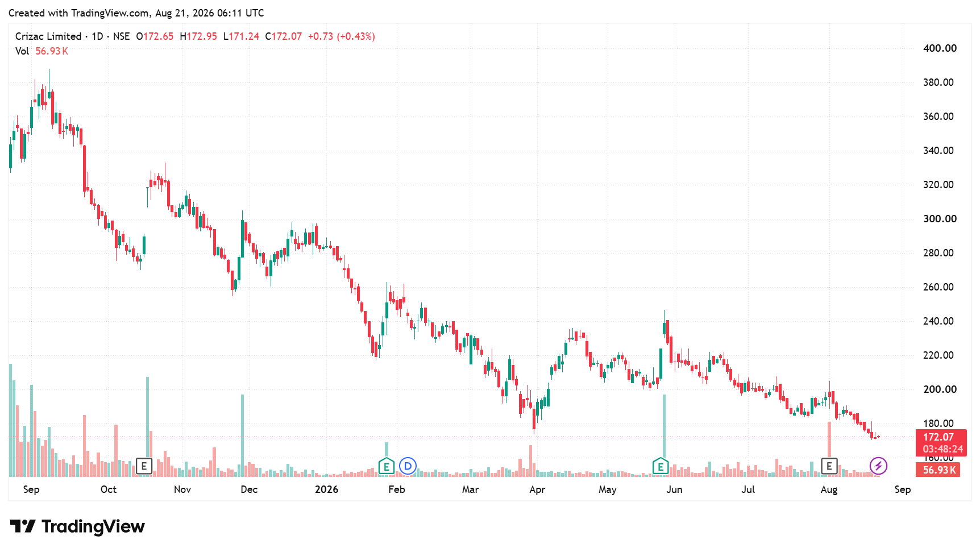Click the Mar time axis label

471,489
